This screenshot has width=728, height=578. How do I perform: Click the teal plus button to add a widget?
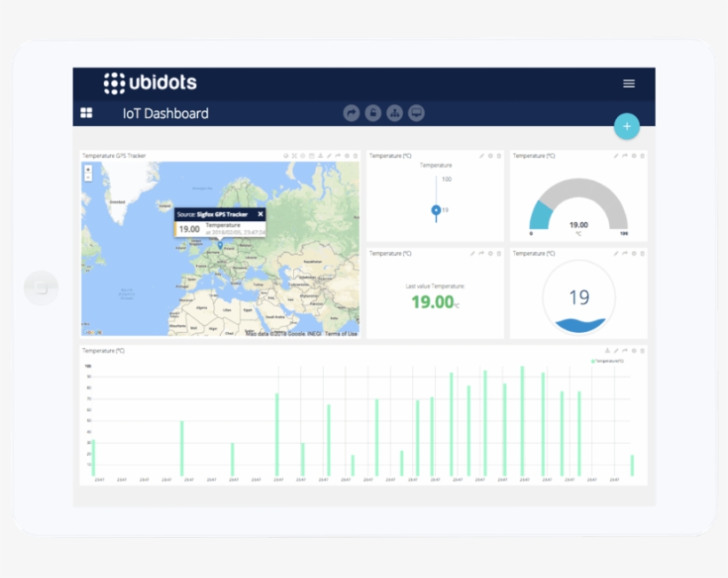coord(627,126)
